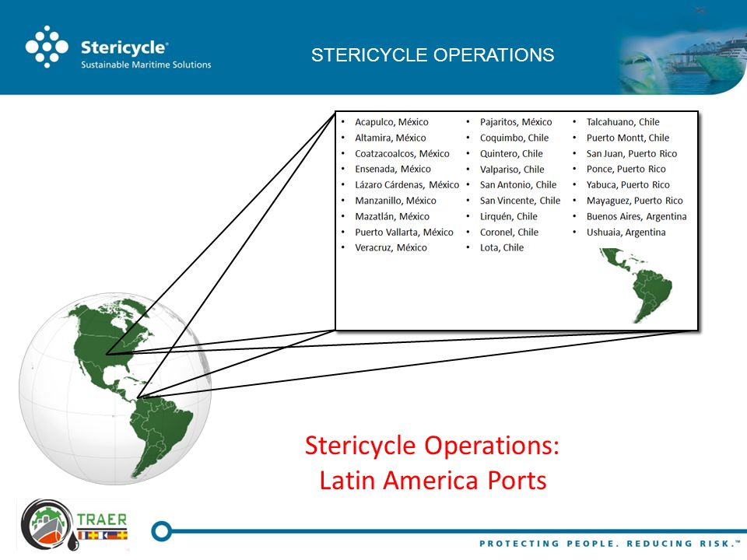The width and height of the screenshot is (747, 560).
Task: Select Lázaro Cárdenas, México entry
Action: pos(407,185)
